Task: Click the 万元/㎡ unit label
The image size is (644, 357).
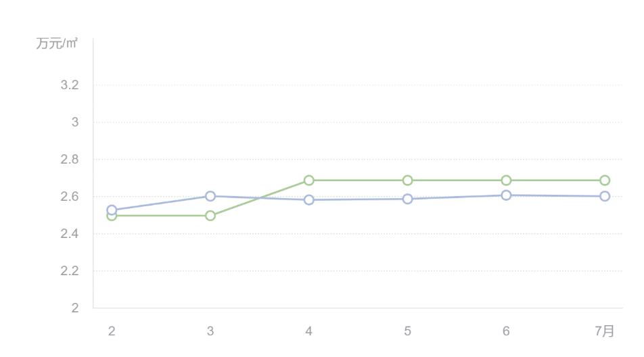Action: tap(56, 44)
